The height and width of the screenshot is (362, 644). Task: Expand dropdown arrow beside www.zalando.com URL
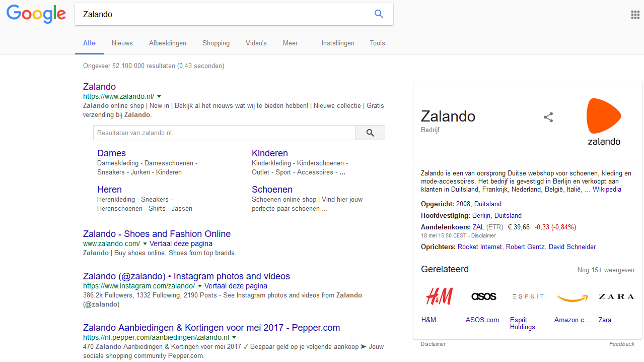coord(145,244)
